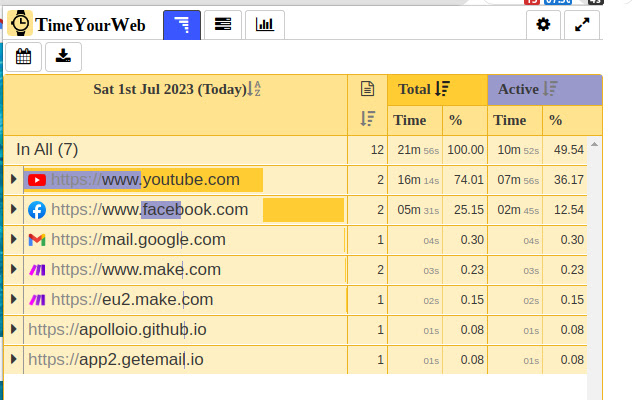The image size is (640, 400).
Task: Click the download export icon
Action: (x=63, y=57)
